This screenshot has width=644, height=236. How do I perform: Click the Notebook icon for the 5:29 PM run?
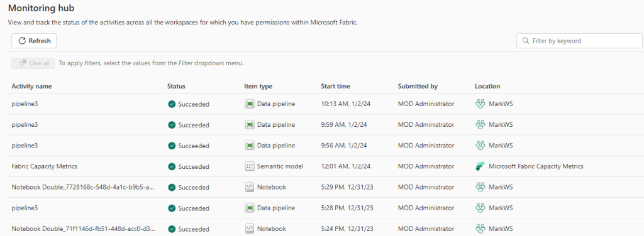[249, 187]
